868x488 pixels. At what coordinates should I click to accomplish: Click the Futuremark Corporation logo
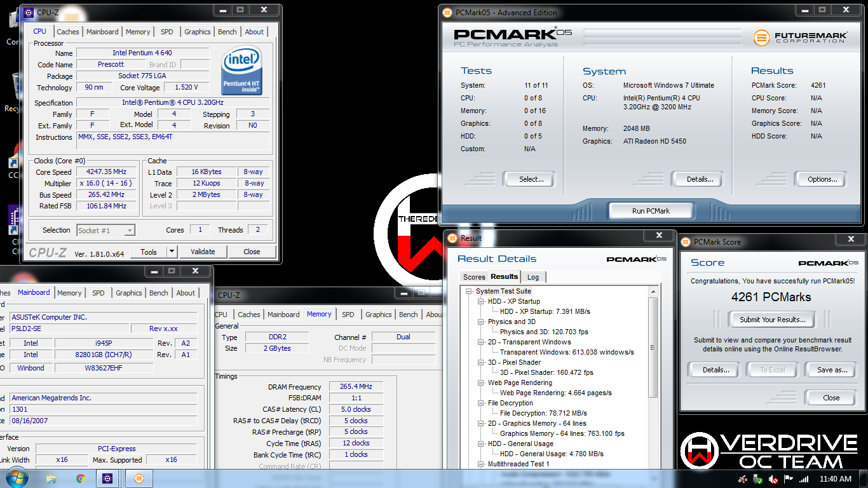[x=800, y=37]
